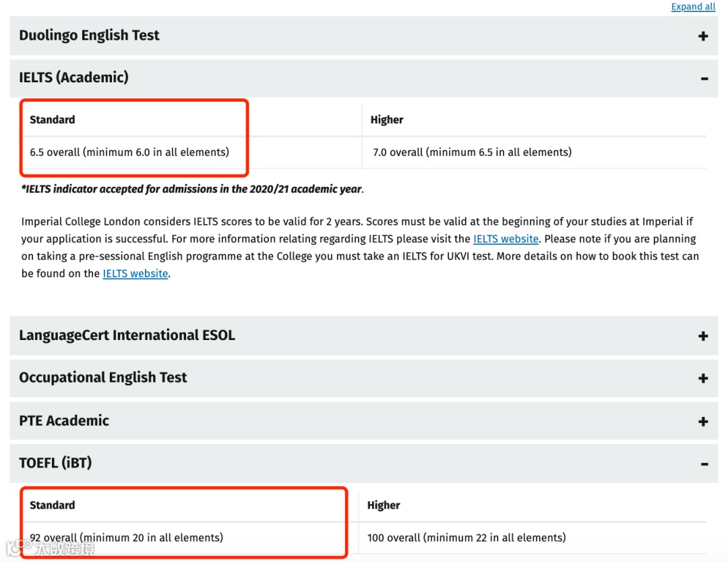Screen dimensions: 728x562
Task: Toggle the IELTS (Academic) section header
Action: point(363,78)
